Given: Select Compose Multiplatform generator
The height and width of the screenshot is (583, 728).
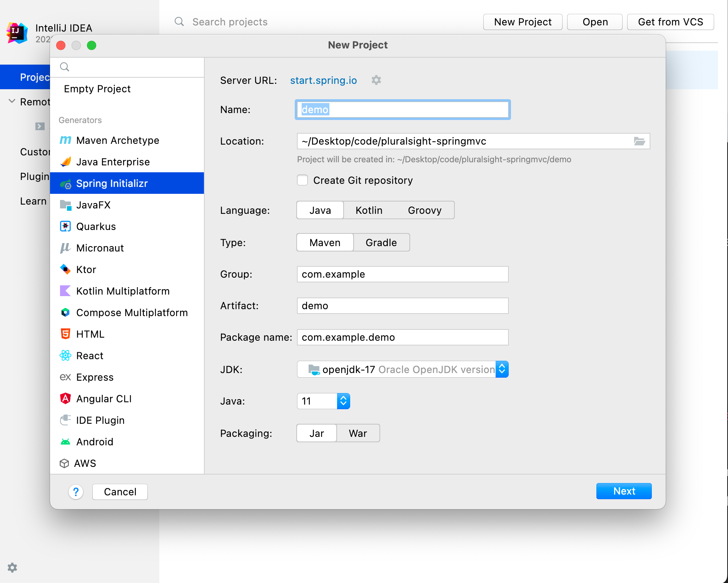Looking at the screenshot, I should pyautogui.click(x=127, y=313).
